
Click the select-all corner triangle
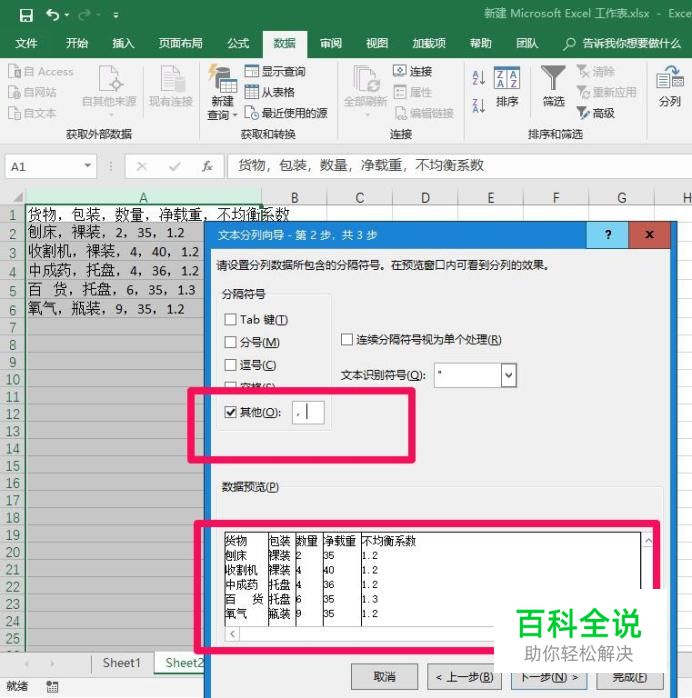click(17, 197)
